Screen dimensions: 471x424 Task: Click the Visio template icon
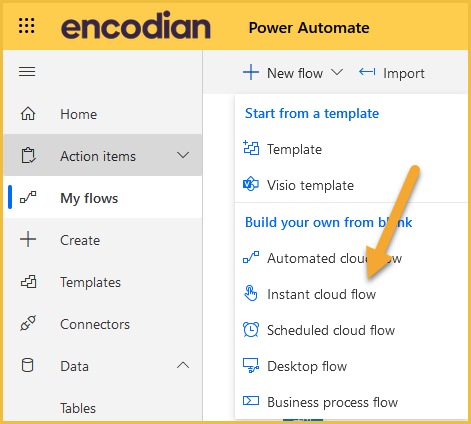coord(251,184)
